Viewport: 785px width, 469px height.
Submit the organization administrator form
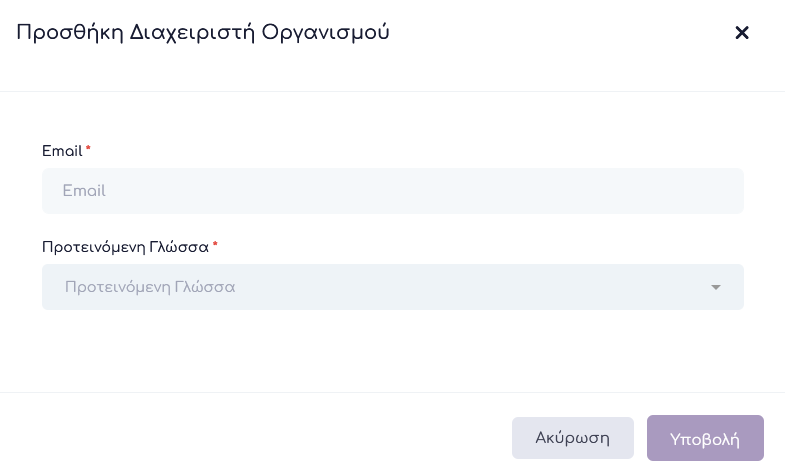pyautogui.click(x=705, y=438)
